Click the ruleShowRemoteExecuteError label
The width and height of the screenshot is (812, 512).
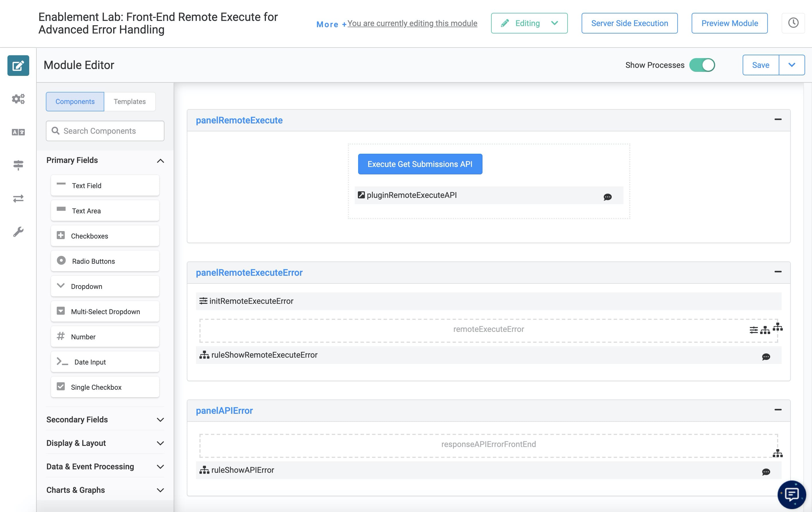click(264, 355)
